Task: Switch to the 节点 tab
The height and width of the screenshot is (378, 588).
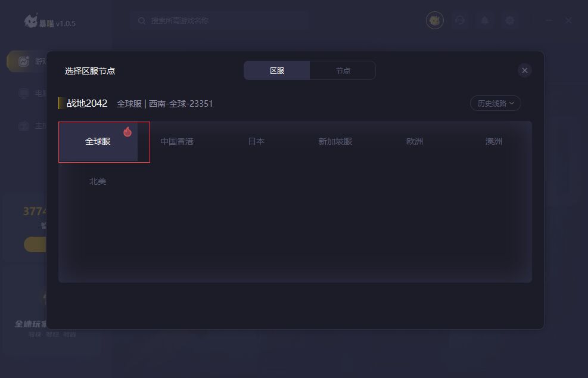Action: (x=343, y=70)
